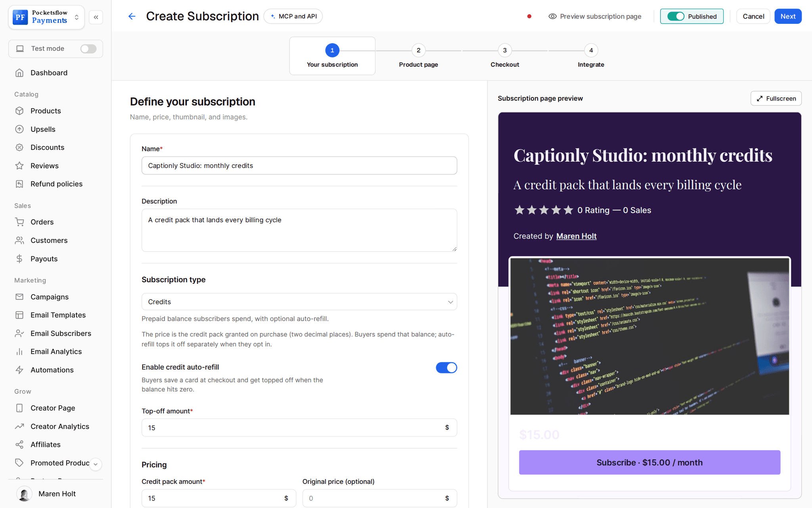Viewport: 812px width, 508px height.
Task: Collapse the sidebar with the double-chevron icon
Action: click(96, 17)
